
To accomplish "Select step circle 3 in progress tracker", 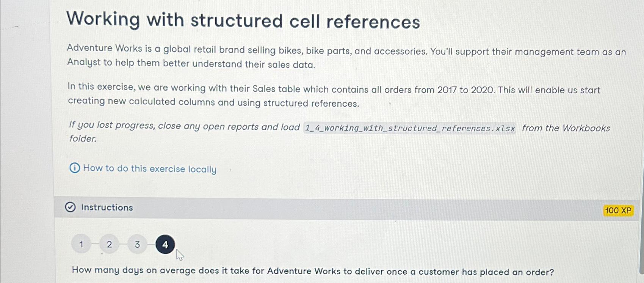I will point(136,245).
